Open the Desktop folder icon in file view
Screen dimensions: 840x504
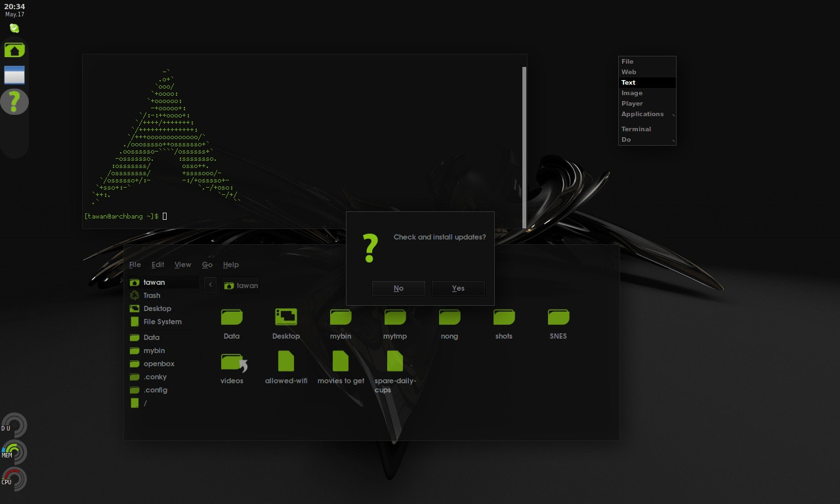(286, 318)
